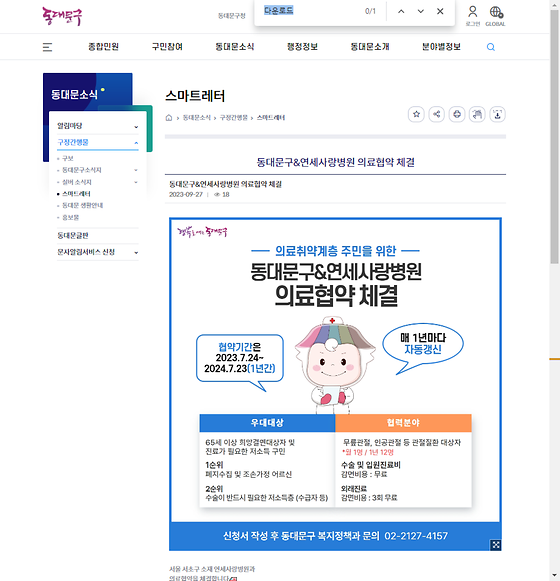Expand the 알림마당 sidebar section
560x581 pixels.
tap(98, 126)
